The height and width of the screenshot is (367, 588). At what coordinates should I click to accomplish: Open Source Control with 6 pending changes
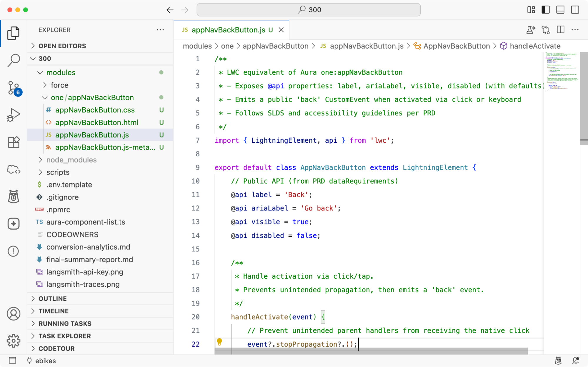tap(13, 87)
